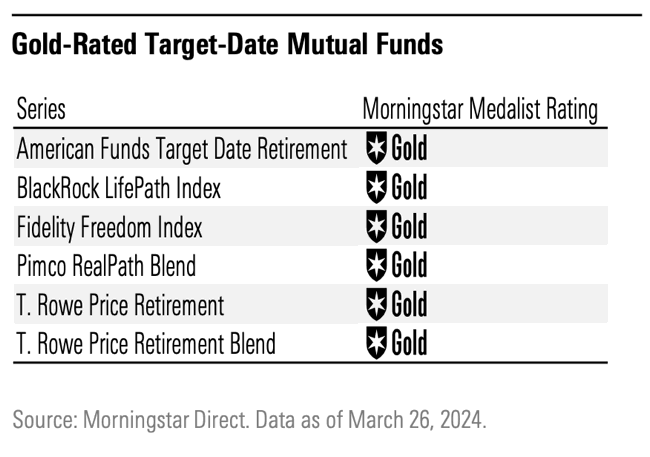Open the T. Rowe Price Retirement Blend series
Viewport: 650px width, 457px height.
(146, 344)
